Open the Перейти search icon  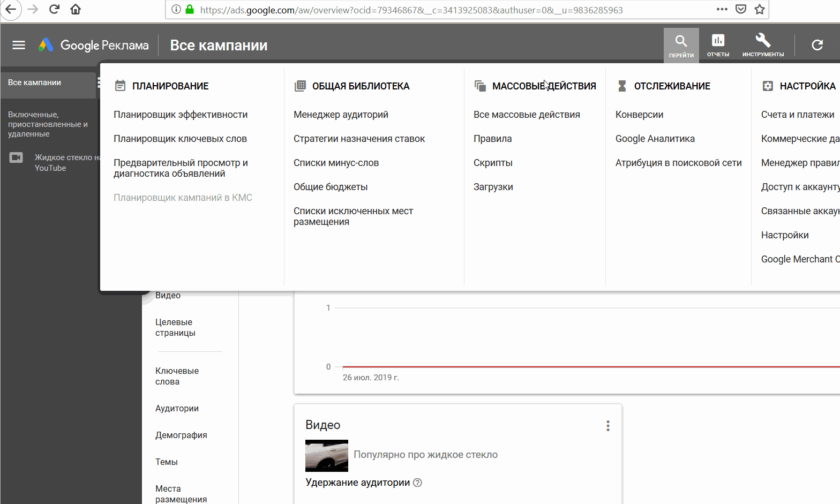681,45
